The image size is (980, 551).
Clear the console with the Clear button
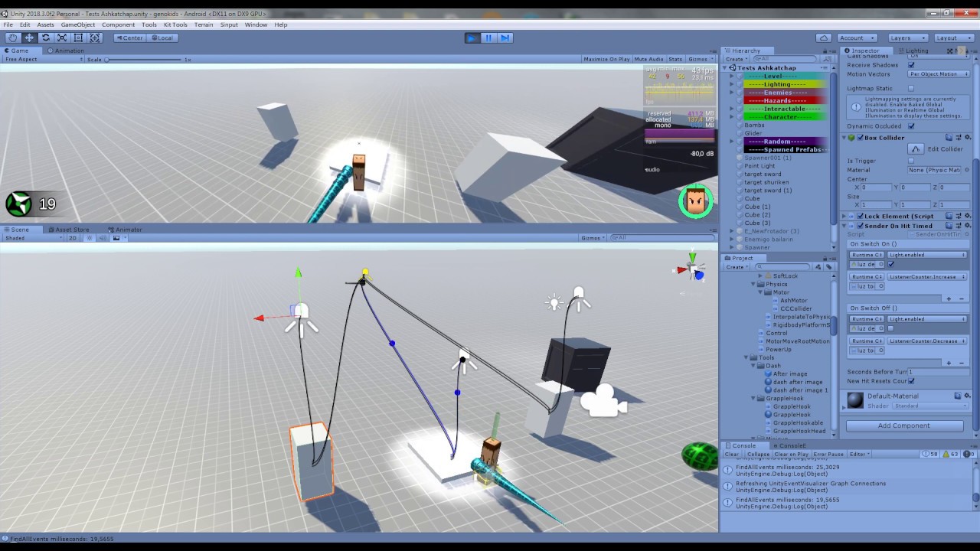[732, 454]
